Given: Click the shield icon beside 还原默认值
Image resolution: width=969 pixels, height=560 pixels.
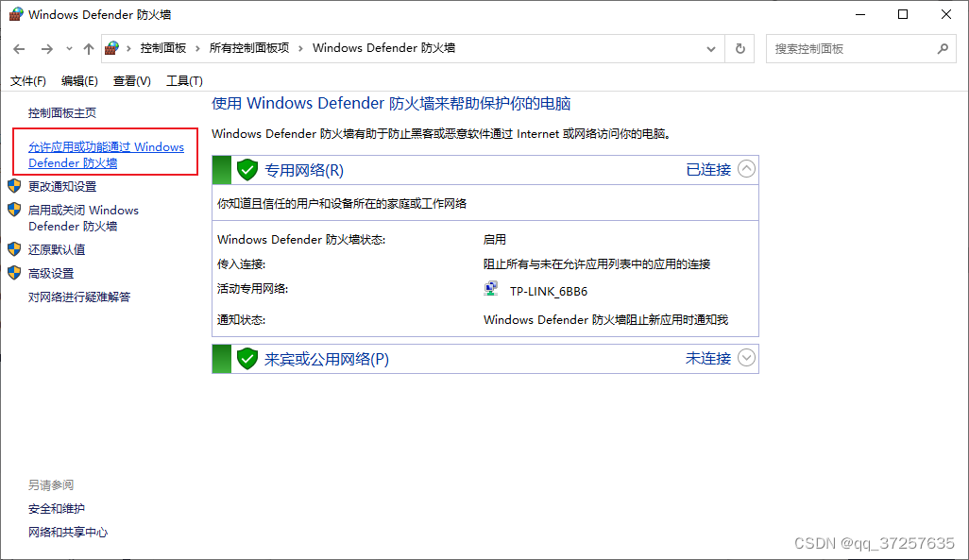Looking at the screenshot, I should point(14,248).
